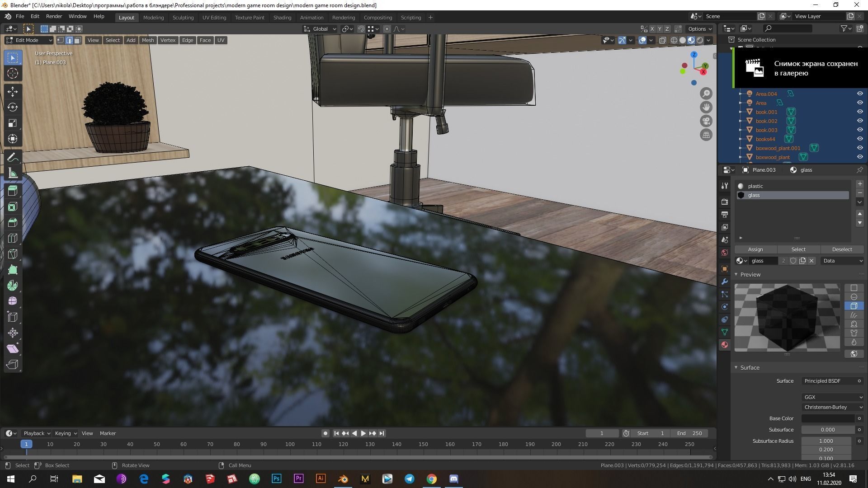The image size is (868, 488).
Task: Select the Scale tool
Action: 13,123
